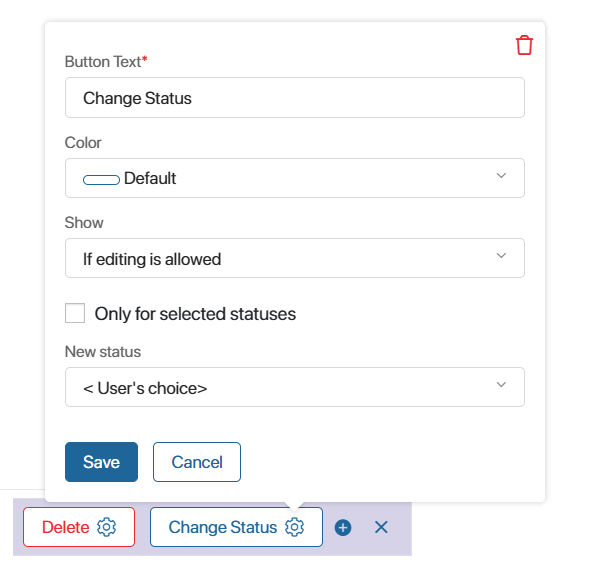616x562 pixels.
Task: Click the chevron arrow in New status field
Action: click(x=501, y=384)
